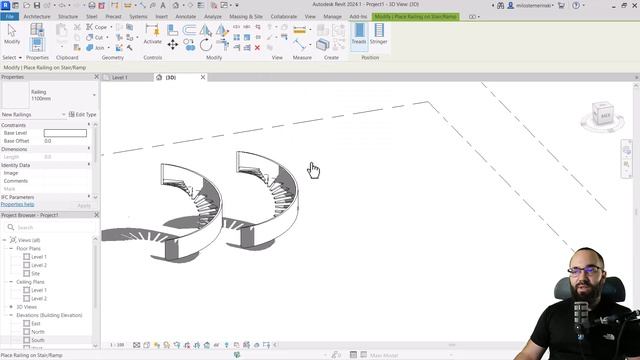Close the Project Browser panel
This screenshot has height=360, width=640.
point(97,215)
